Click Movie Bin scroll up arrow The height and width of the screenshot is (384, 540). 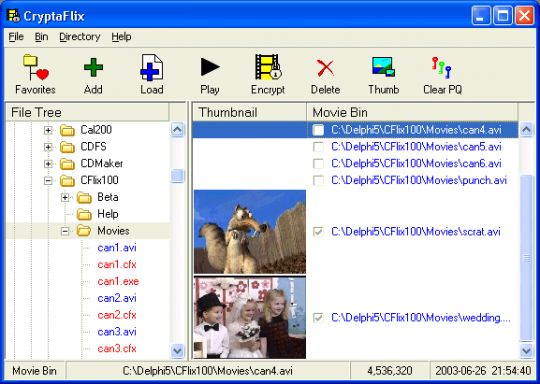click(526, 130)
